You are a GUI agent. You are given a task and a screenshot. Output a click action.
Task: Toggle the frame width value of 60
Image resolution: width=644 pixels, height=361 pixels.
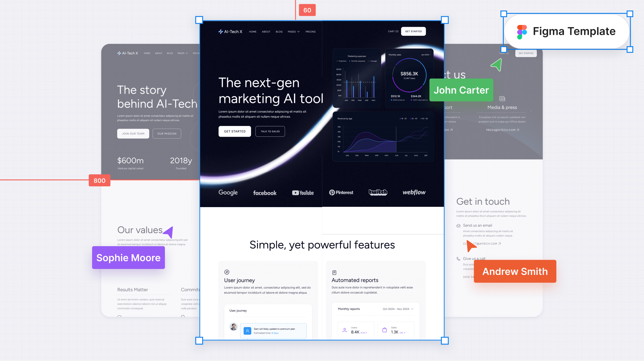pyautogui.click(x=307, y=10)
